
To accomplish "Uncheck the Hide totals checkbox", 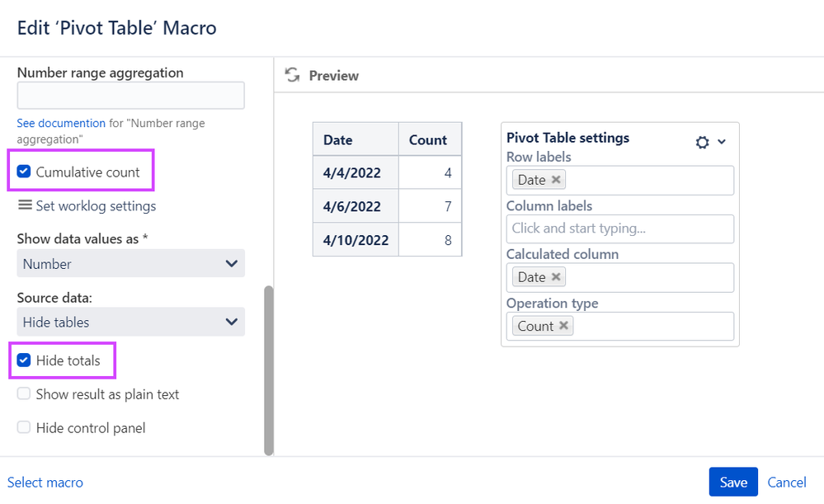I will [x=24, y=360].
